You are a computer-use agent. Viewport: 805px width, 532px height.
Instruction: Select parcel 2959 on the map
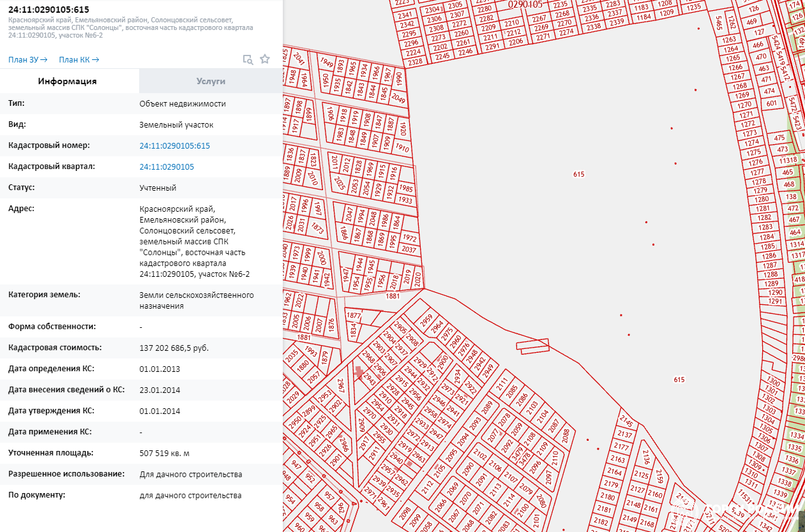pos(426,318)
